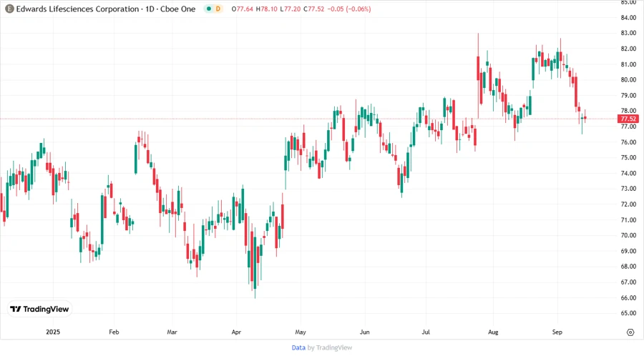Open the chart settings gear icon
This screenshot has width=644, height=356.
630,332
